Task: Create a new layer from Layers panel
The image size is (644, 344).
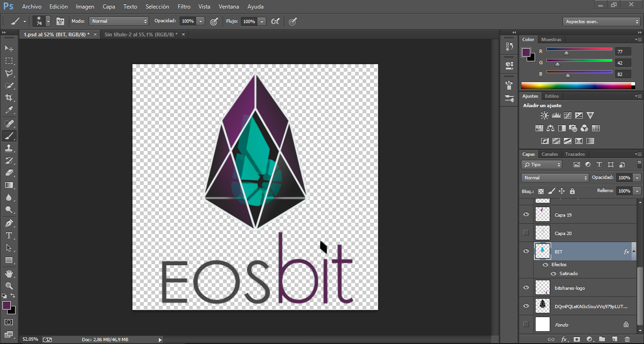Action: tap(614, 339)
